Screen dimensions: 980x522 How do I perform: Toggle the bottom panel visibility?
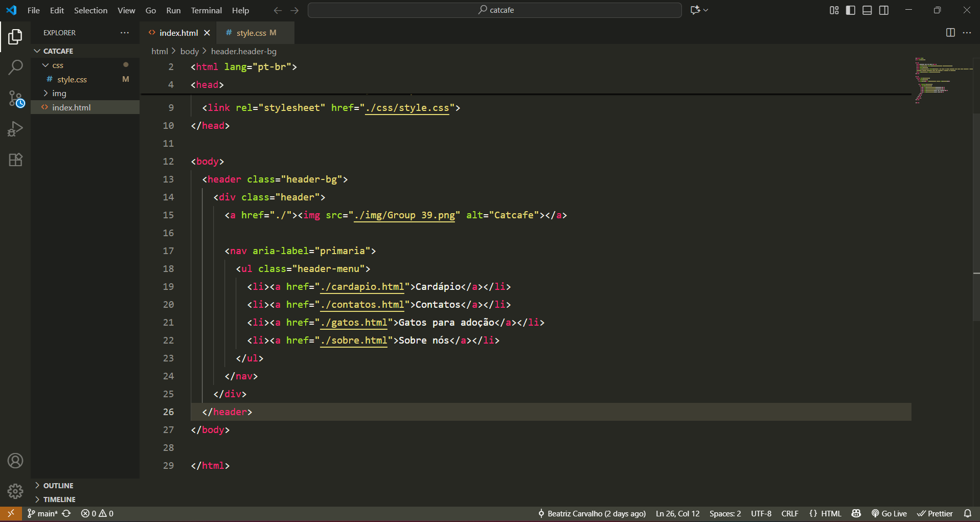coord(867,10)
